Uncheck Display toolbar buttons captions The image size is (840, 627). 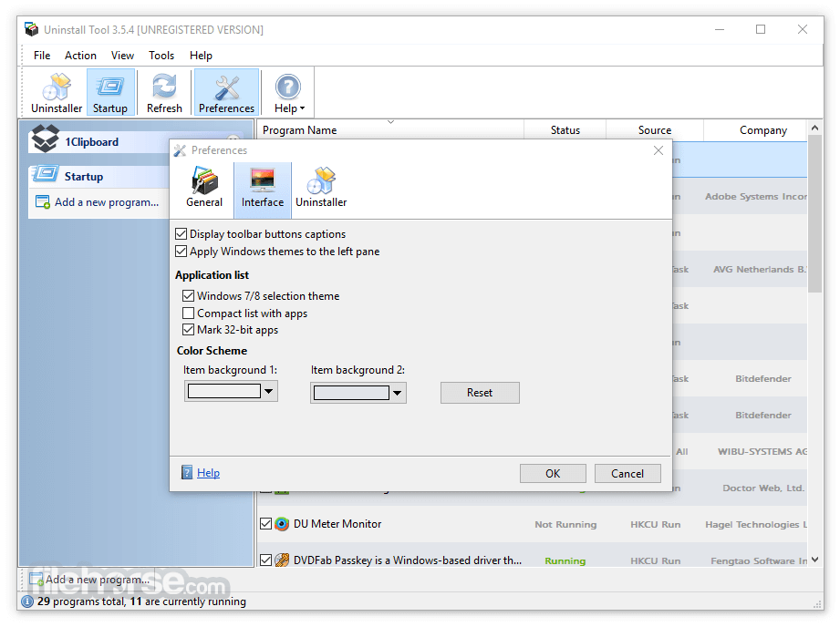pos(181,233)
